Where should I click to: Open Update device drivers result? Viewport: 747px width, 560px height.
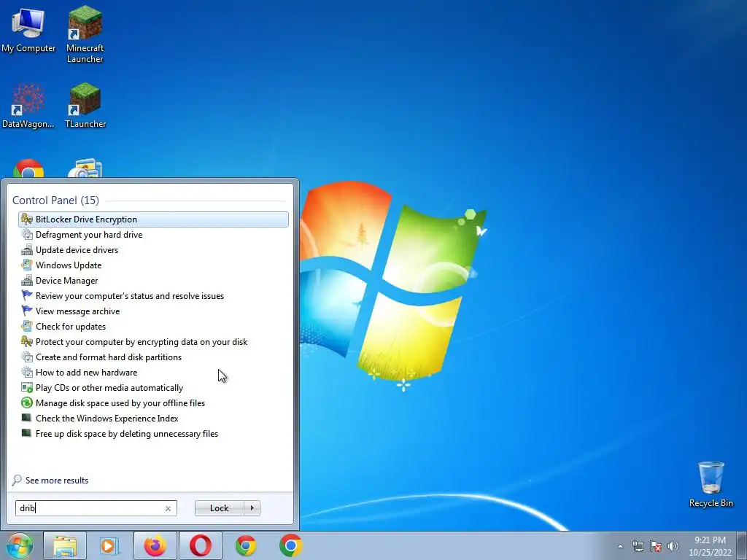(153, 249)
